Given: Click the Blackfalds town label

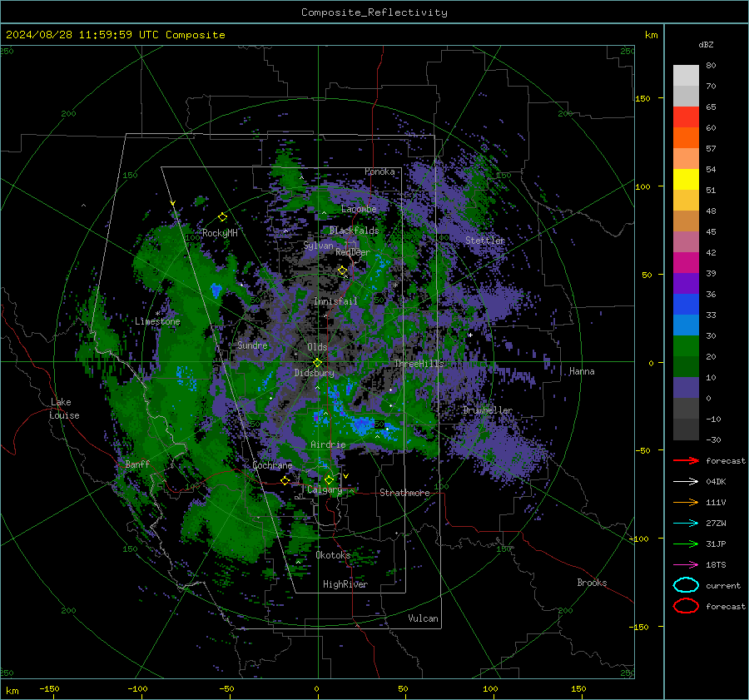Looking at the screenshot, I should point(354,231).
